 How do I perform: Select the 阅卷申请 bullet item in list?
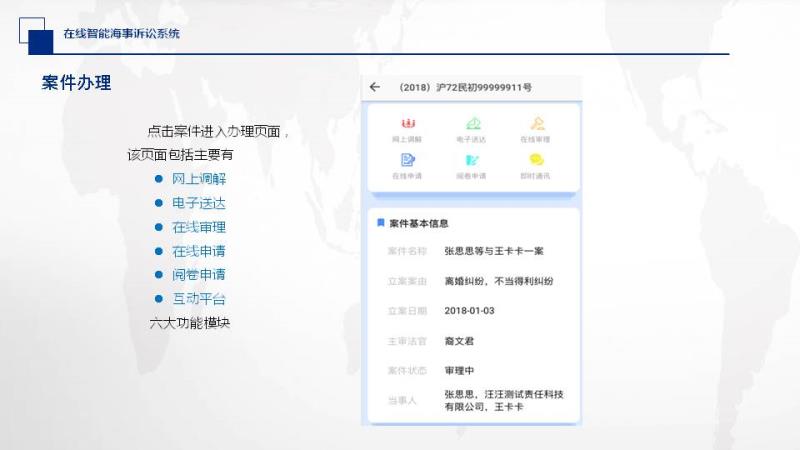(x=198, y=275)
